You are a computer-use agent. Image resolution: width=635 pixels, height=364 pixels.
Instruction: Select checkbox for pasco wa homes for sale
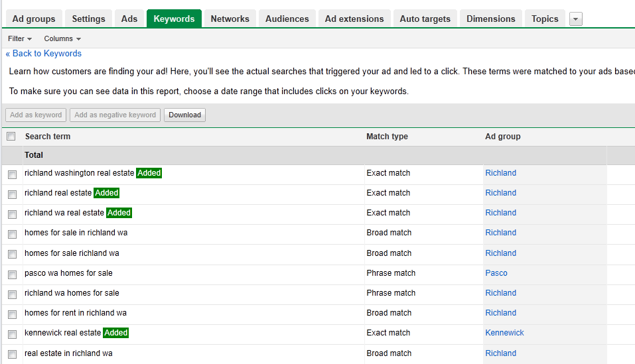pos(12,274)
